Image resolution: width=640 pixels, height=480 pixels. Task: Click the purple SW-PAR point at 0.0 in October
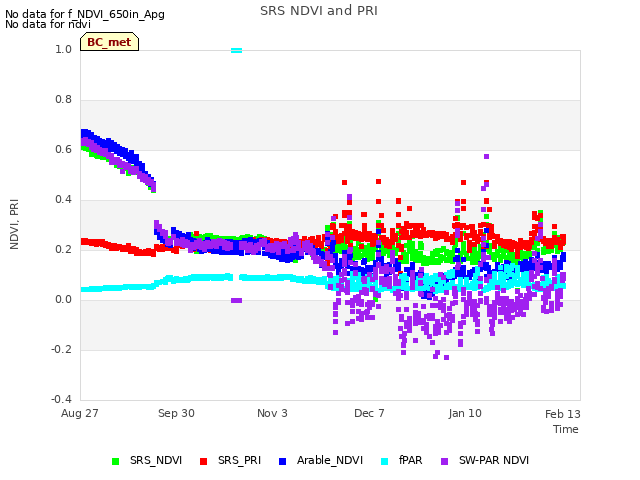236,300
